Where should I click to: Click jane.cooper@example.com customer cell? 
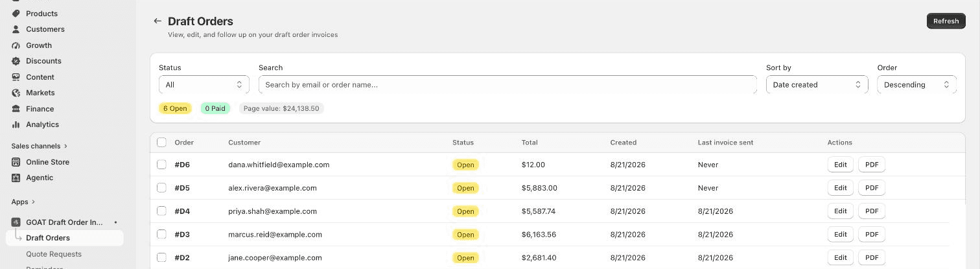[x=274, y=258]
